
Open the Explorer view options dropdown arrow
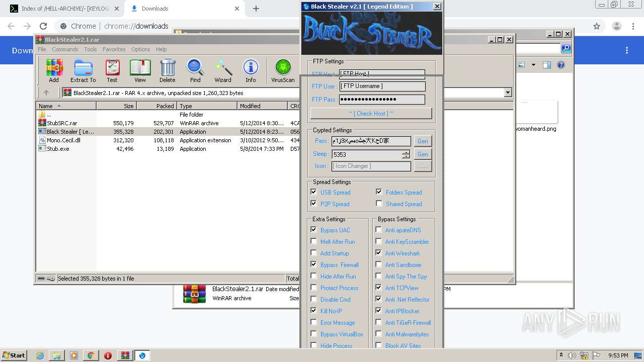[533, 65]
